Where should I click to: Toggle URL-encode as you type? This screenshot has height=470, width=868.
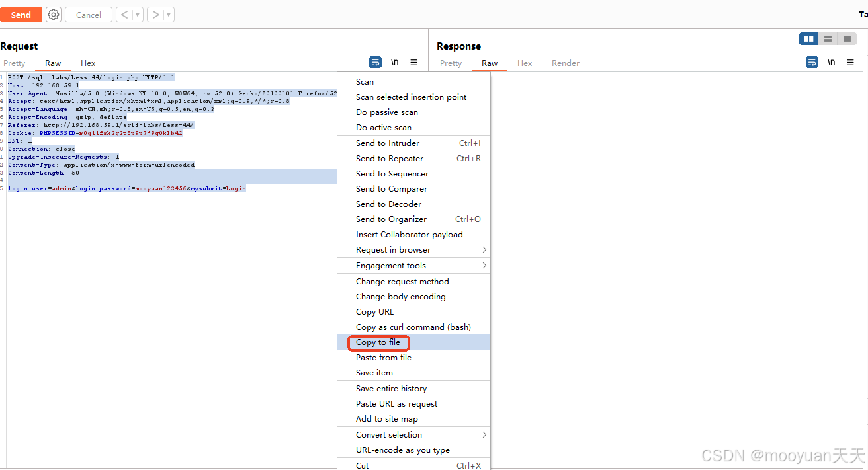click(413, 450)
